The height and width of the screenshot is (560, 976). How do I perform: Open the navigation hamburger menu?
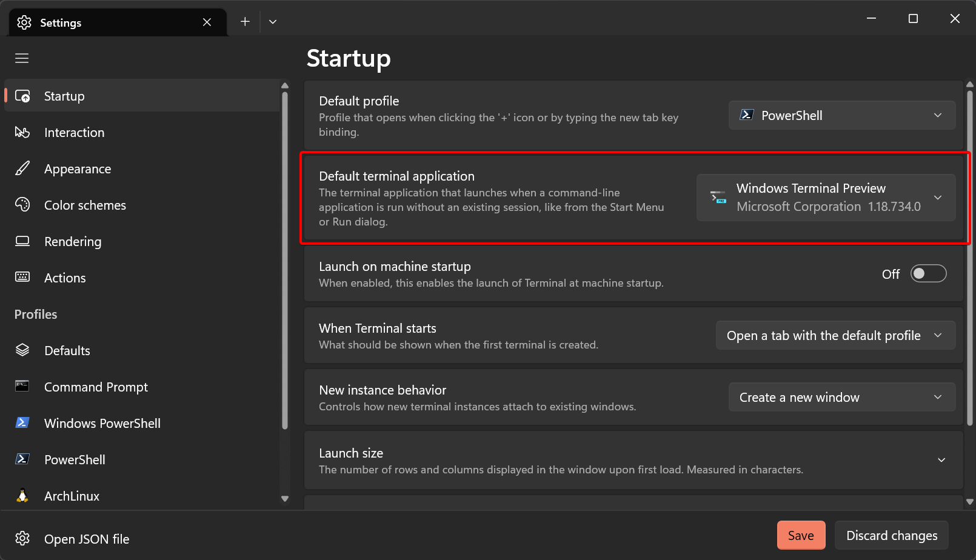22,58
